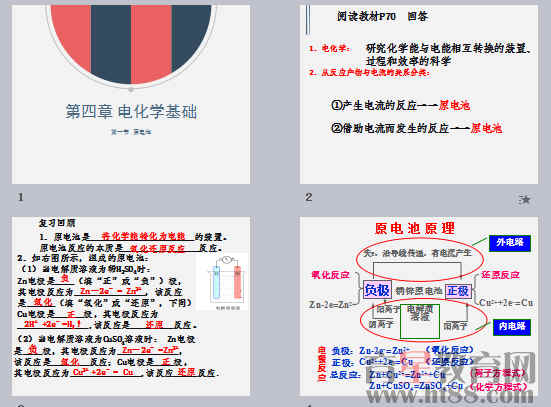
Task: Click the 正极 box in the diagram
Action: tap(458, 291)
